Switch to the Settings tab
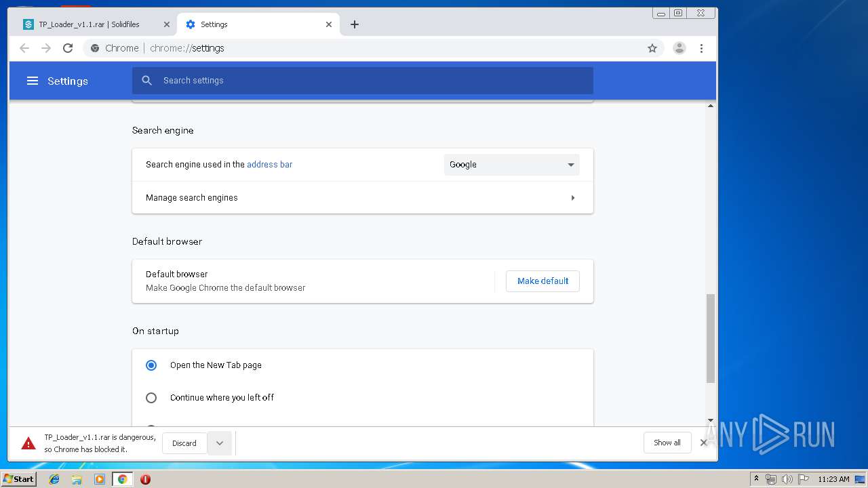Image resolution: width=868 pixels, height=488 pixels. [x=258, y=24]
